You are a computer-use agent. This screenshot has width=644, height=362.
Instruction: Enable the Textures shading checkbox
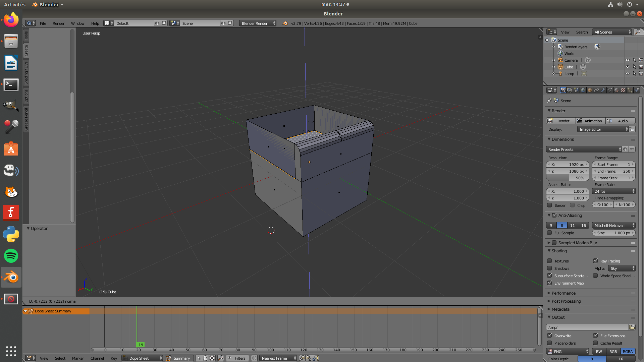pos(549,261)
